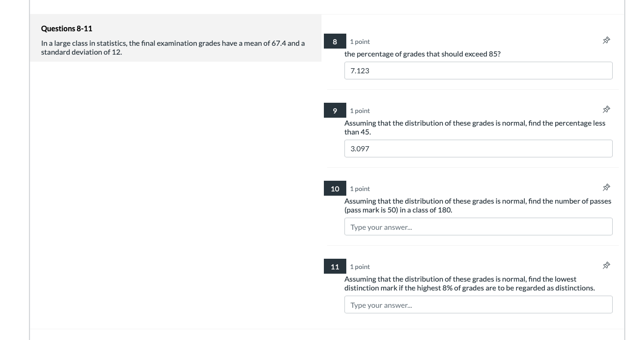Screen dimensions: 644x340
Task: Click the empty answer box for question 10
Action: (x=478, y=227)
